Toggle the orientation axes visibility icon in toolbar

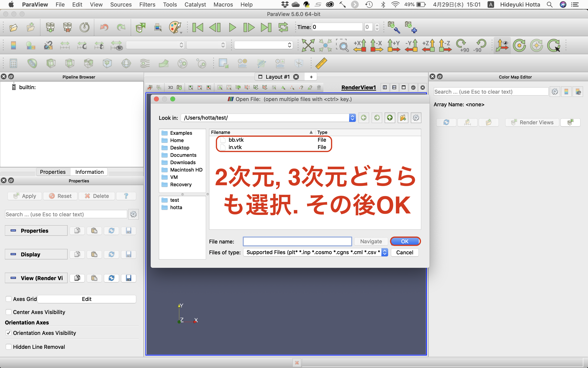502,45
